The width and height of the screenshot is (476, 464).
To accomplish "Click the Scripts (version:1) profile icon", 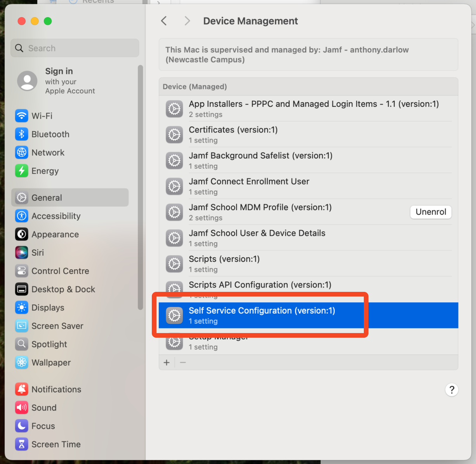I will coord(174,264).
